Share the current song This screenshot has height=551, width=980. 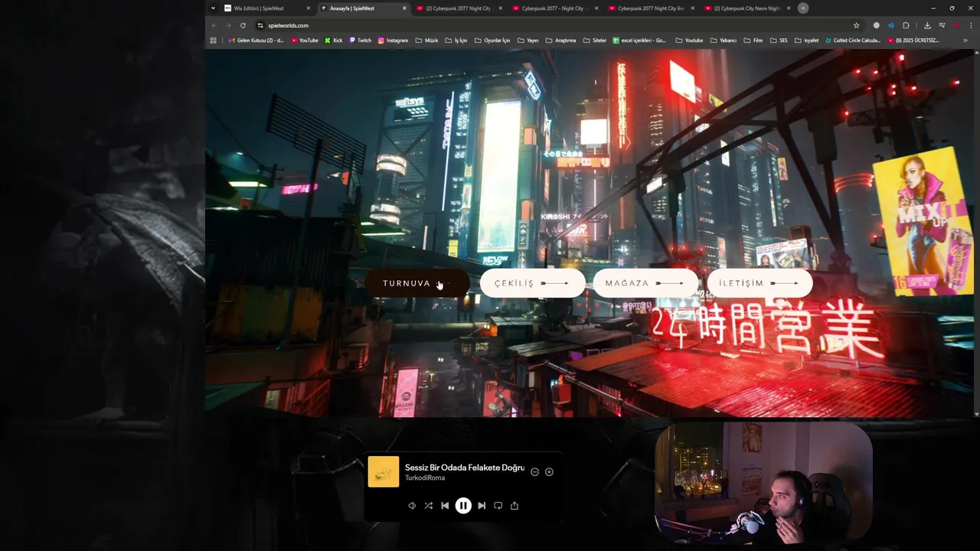point(514,506)
